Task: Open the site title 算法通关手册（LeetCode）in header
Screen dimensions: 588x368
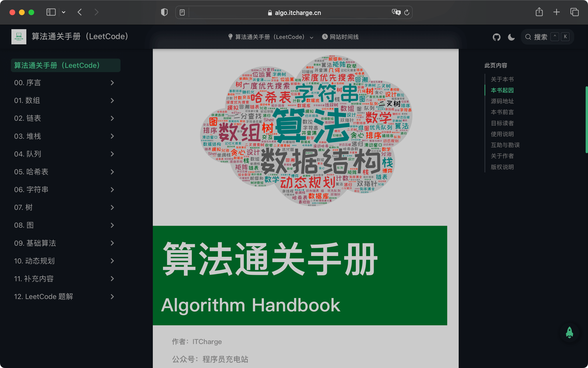Action: (x=80, y=37)
